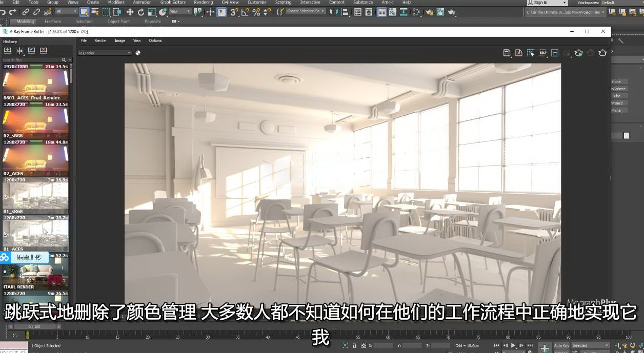The width and height of the screenshot is (644, 353).
Task: Switch to the Populate ribbon tab
Action: (x=153, y=22)
